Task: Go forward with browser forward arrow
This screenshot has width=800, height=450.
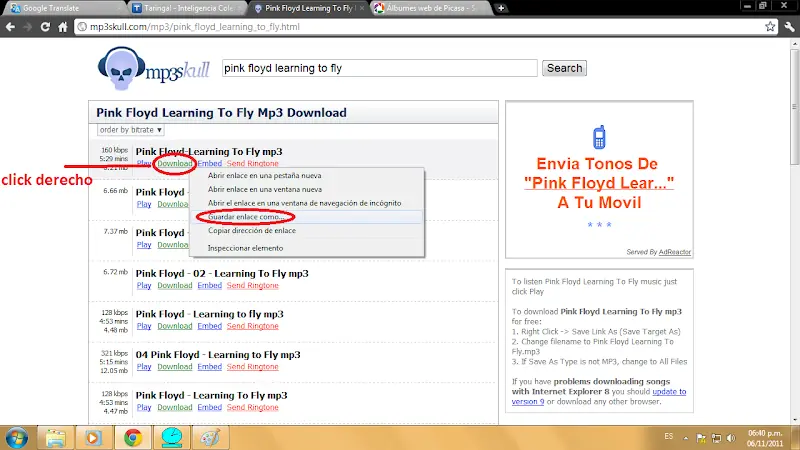Action: pyautogui.click(x=28, y=27)
